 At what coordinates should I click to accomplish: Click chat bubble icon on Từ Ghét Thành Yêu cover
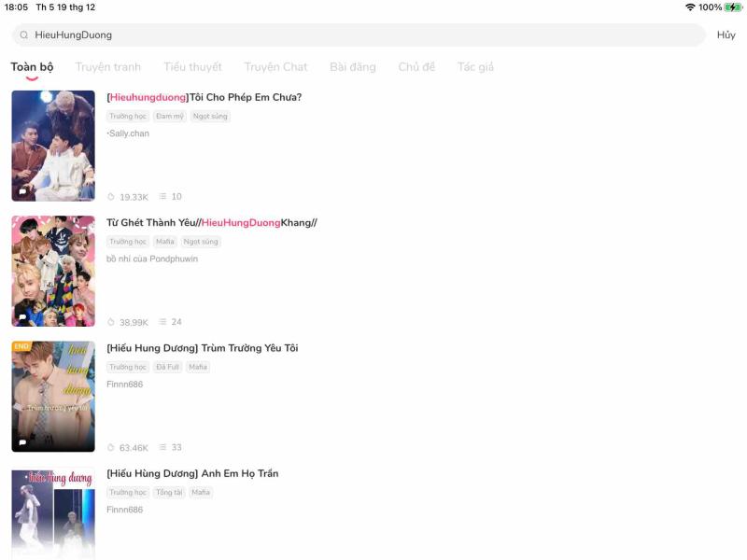tap(22, 316)
